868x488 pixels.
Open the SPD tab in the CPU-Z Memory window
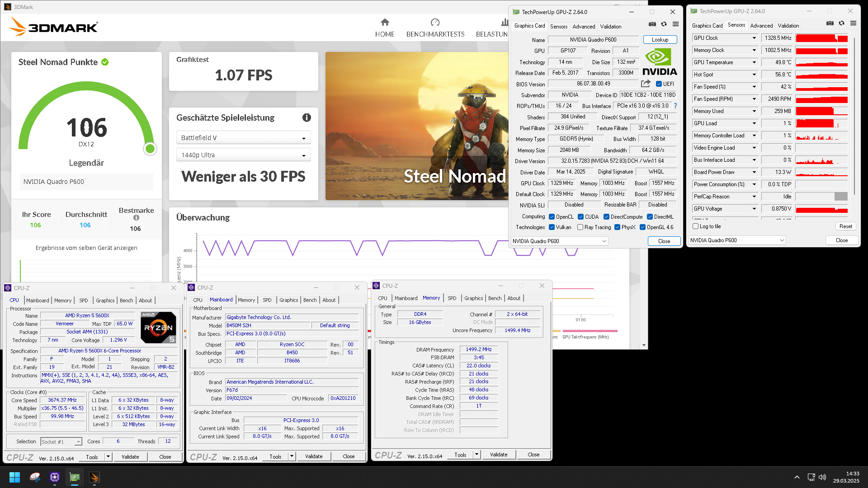point(452,298)
